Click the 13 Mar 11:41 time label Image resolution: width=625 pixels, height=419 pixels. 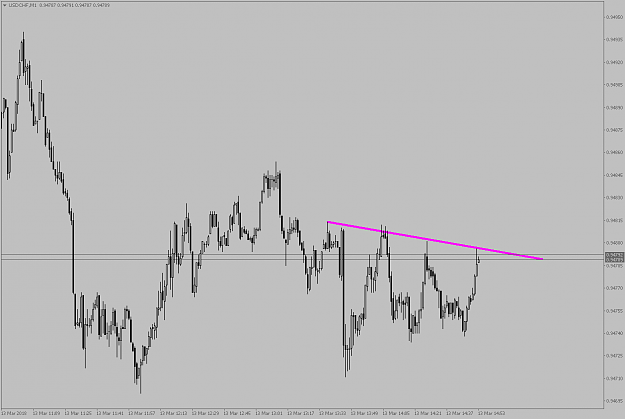click(x=110, y=413)
